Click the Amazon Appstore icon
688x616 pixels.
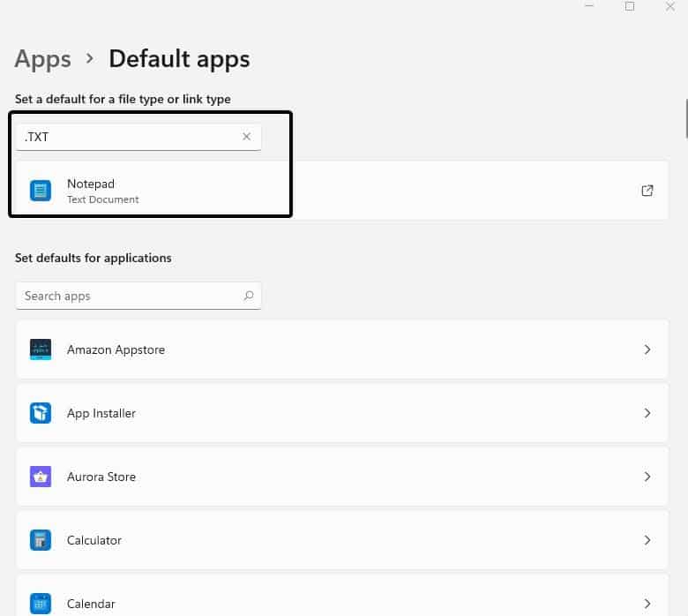click(x=41, y=349)
